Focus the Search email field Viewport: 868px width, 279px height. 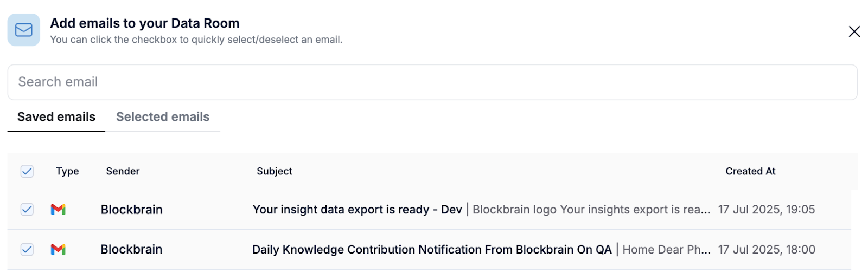pyautogui.click(x=432, y=82)
